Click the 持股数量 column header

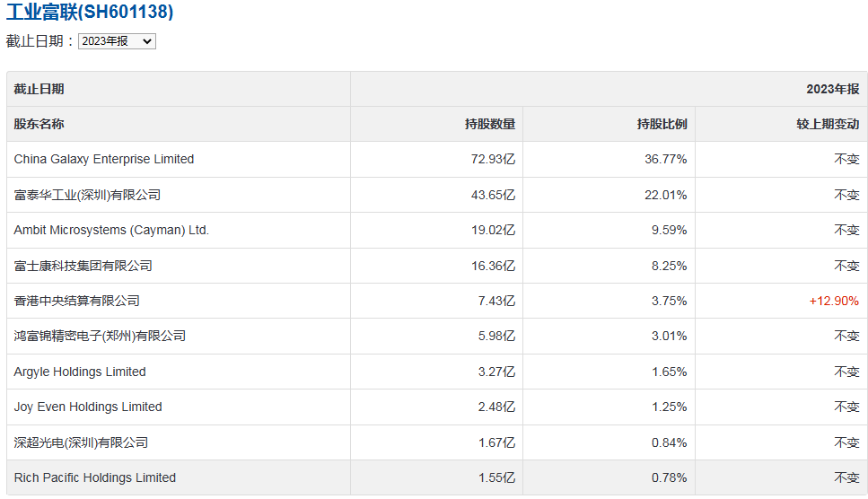490,124
